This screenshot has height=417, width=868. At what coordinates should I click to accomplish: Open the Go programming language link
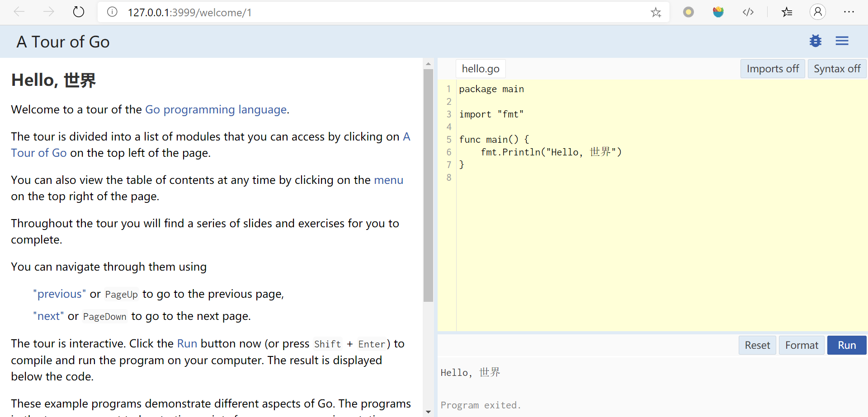216,109
